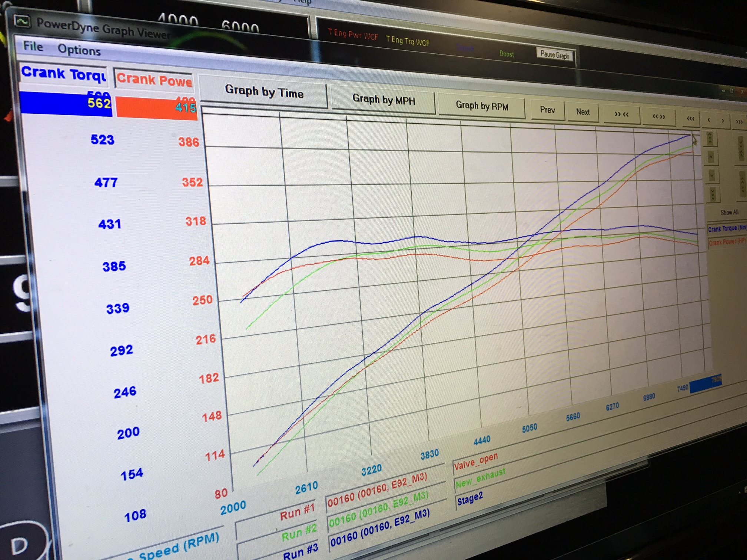Click the triple-down arrow vertical scroll button
Image resolution: width=747 pixels, height=560 pixels.
pyautogui.click(x=713, y=194)
